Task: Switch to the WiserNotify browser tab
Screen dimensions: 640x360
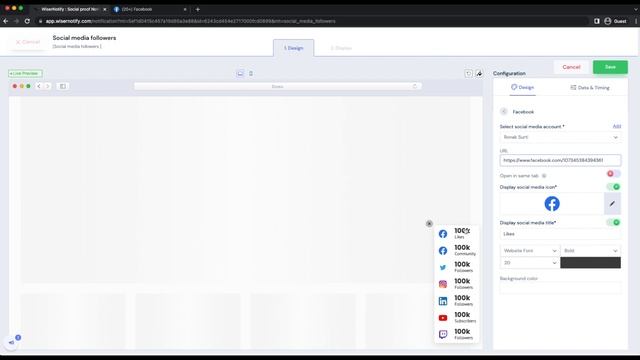Action: (x=69, y=9)
